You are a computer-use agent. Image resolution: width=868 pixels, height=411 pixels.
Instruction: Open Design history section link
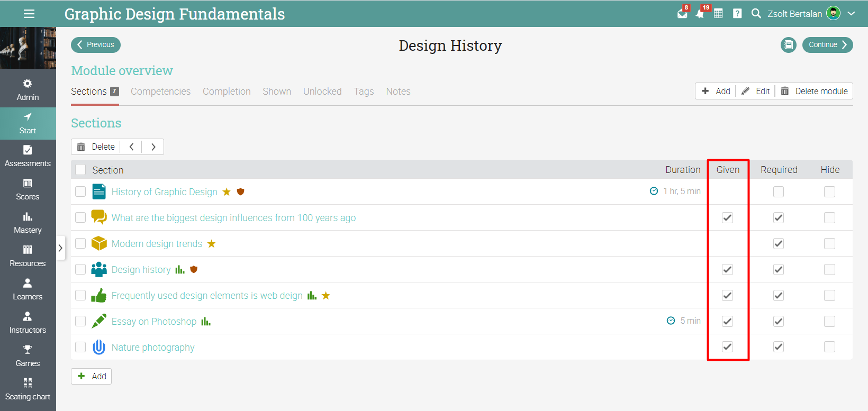click(x=141, y=270)
